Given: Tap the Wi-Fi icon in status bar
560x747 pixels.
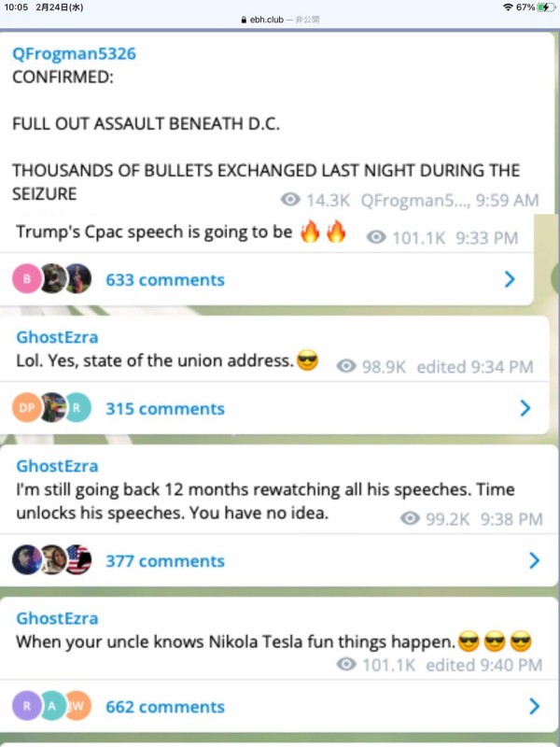Looking at the screenshot, I should pos(507,7).
